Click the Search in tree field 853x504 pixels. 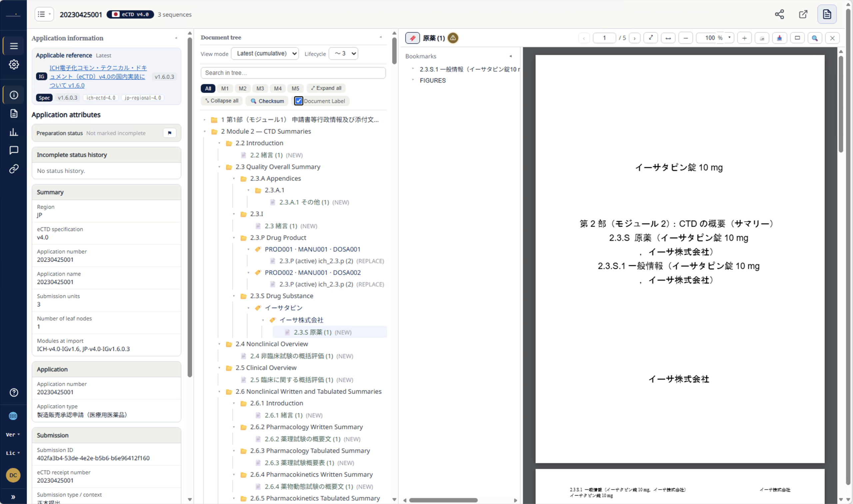[293, 73]
